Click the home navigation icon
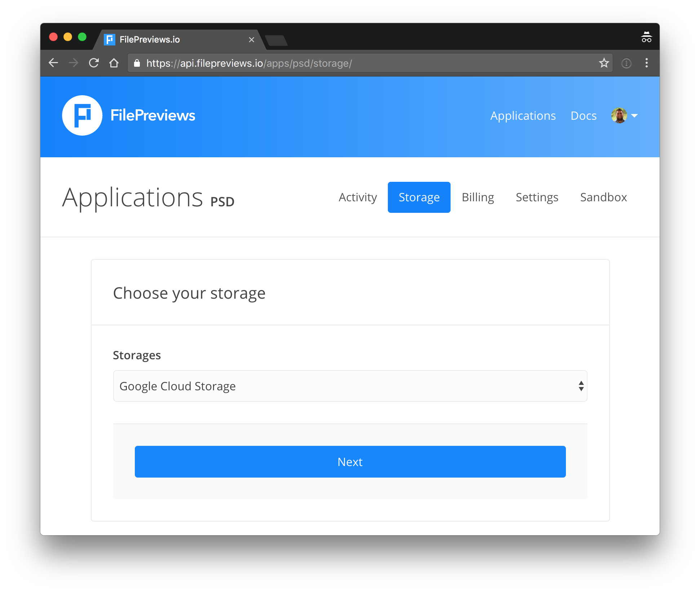The width and height of the screenshot is (700, 593). tap(116, 63)
